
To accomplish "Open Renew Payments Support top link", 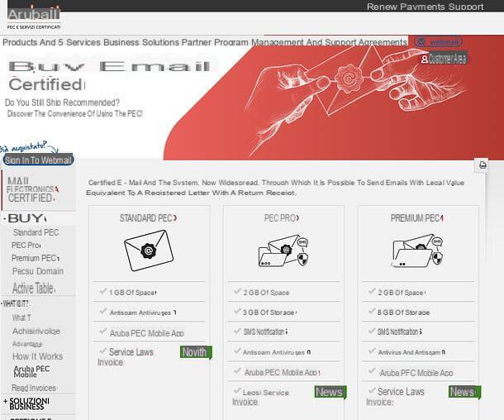I will [425, 7].
